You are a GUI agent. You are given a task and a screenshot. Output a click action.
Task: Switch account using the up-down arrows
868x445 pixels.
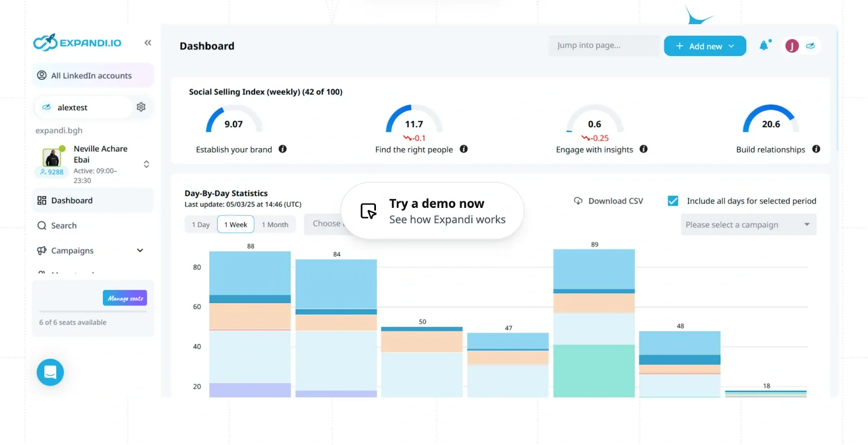[x=146, y=164]
